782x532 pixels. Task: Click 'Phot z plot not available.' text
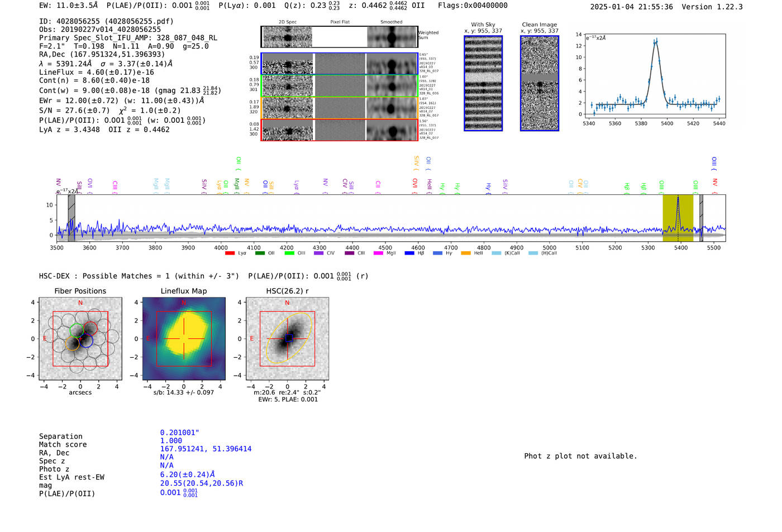click(x=580, y=456)
